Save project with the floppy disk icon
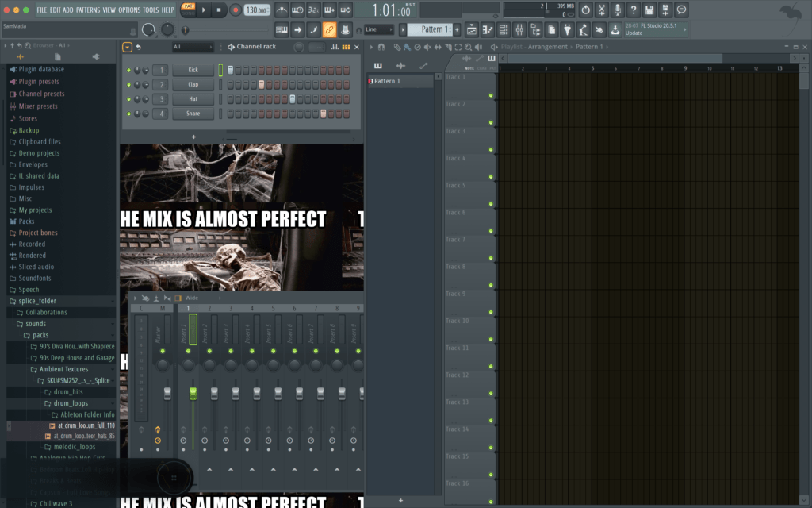This screenshot has width=812, height=508. tap(649, 10)
